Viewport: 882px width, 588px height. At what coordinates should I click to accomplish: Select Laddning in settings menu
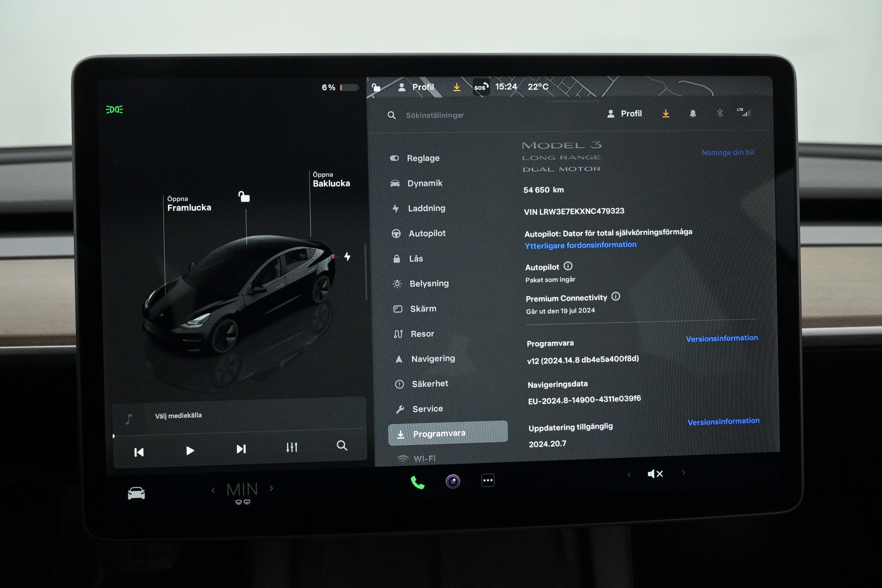(x=427, y=208)
